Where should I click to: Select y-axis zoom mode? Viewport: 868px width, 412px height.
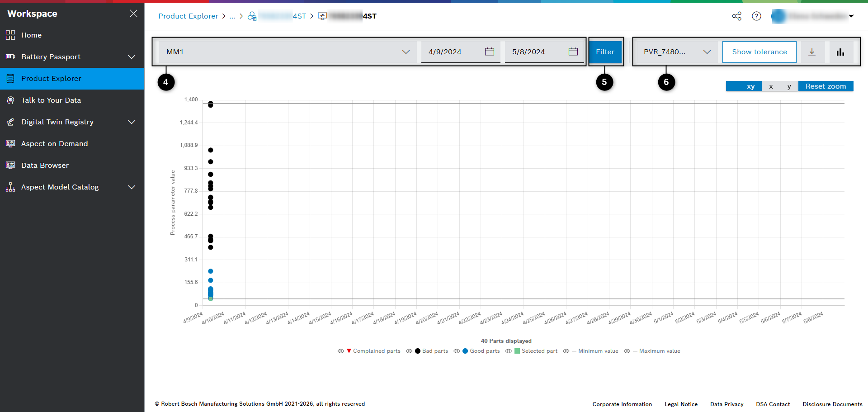(x=789, y=86)
